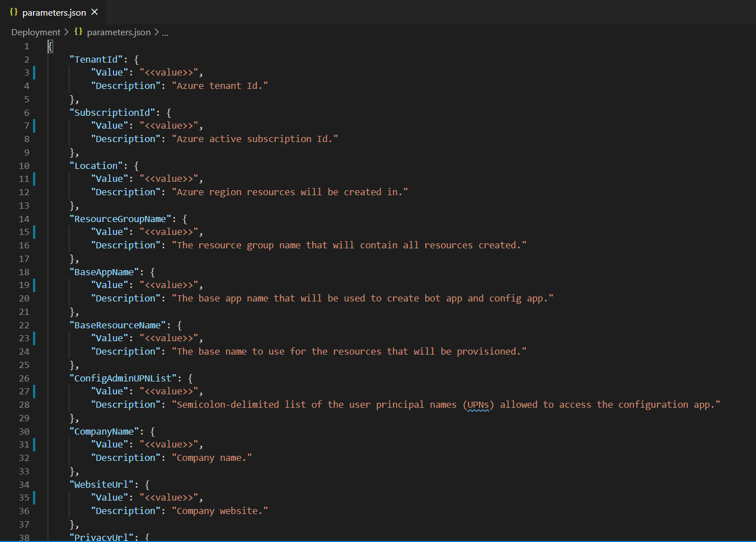
Task: Click the <<value>> placeholder on line 35
Action: click(169, 497)
